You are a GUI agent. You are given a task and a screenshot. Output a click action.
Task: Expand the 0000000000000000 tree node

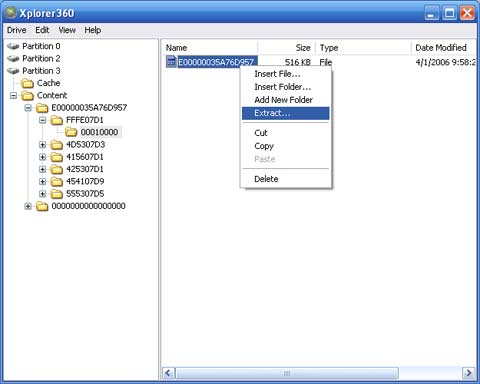[28, 207]
